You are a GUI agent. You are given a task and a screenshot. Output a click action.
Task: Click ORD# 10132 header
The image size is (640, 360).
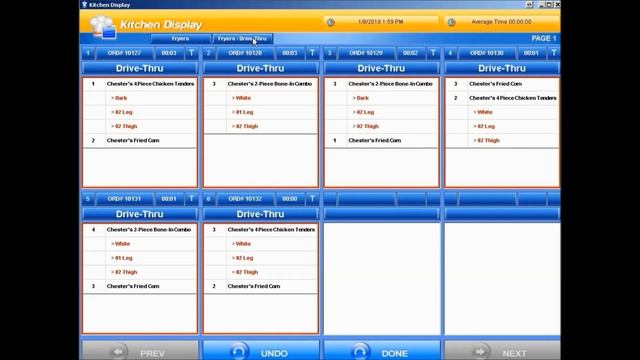[245, 199]
